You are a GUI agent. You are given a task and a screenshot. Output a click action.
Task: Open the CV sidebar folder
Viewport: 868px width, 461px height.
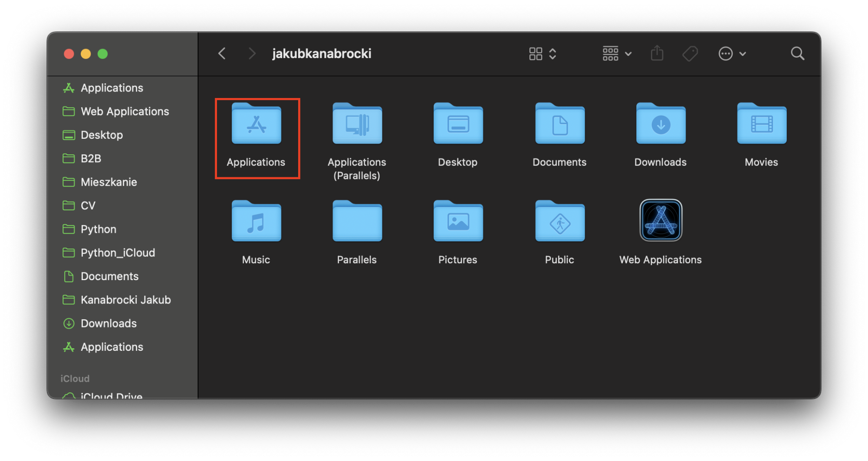[79, 206]
